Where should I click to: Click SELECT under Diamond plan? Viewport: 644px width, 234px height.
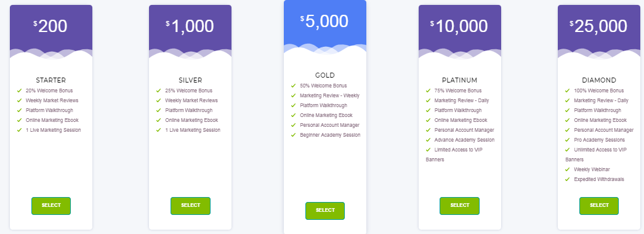(x=599, y=206)
